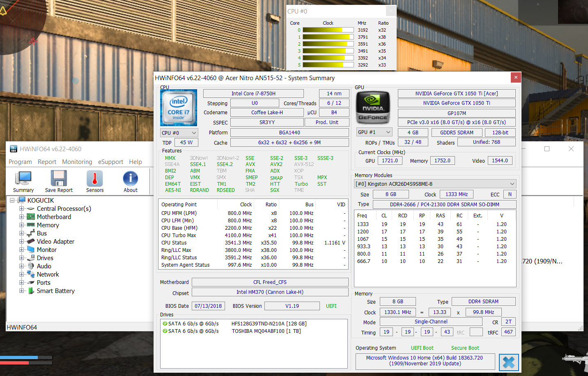588x376 pixels.
Task: Collapse the KOGUCIK root tree node
Action: point(12,200)
